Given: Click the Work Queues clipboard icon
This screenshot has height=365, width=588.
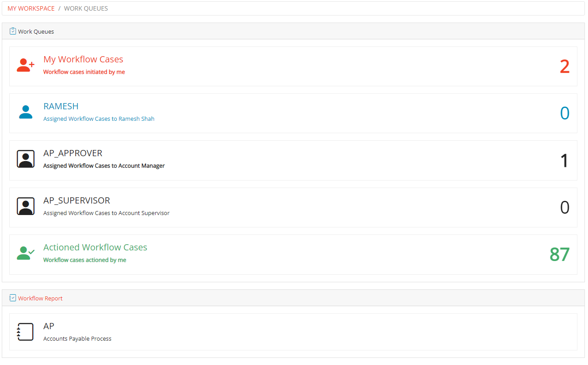Looking at the screenshot, I should click(x=13, y=31).
